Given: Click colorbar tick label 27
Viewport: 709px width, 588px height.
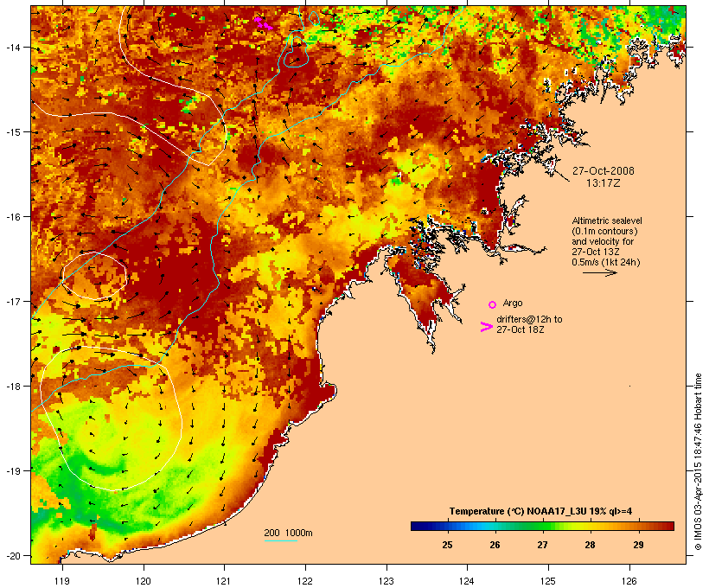Looking at the screenshot, I should tap(542, 545).
